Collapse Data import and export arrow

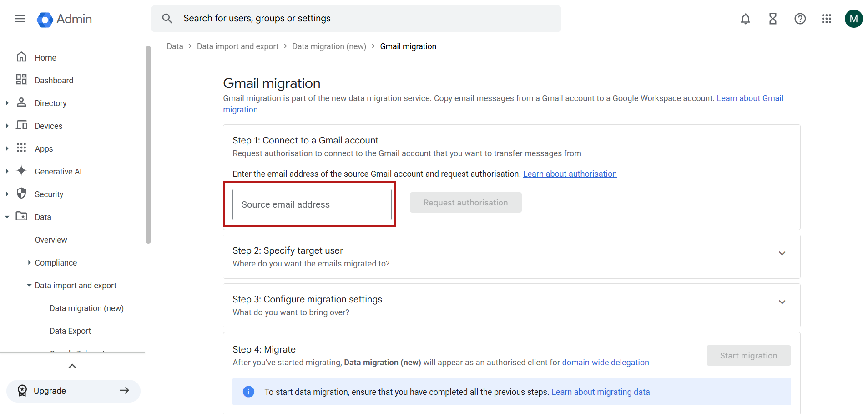29,286
